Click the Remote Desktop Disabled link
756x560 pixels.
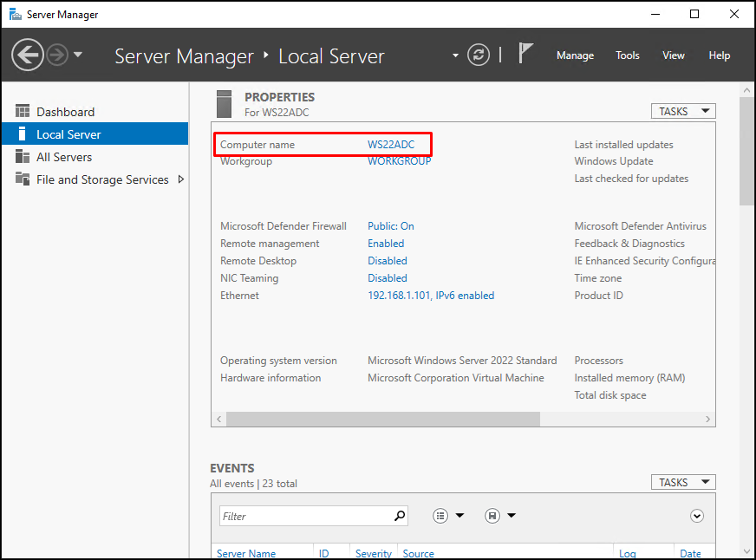pos(388,261)
